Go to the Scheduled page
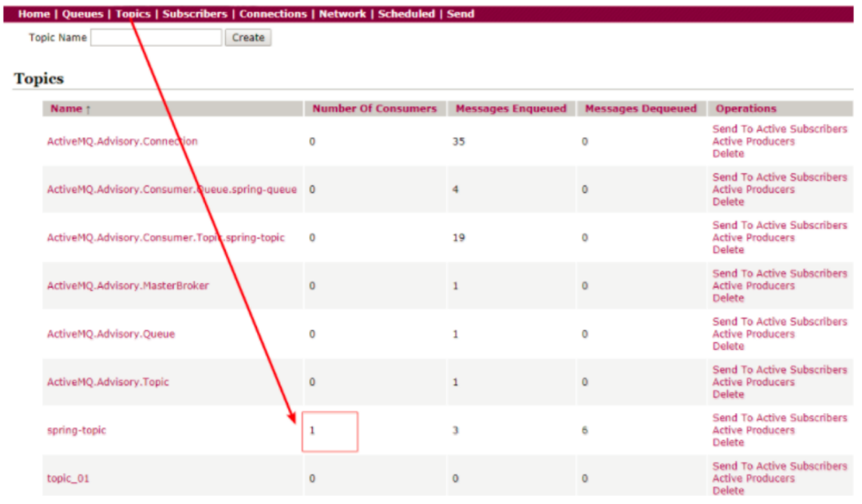 (406, 14)
